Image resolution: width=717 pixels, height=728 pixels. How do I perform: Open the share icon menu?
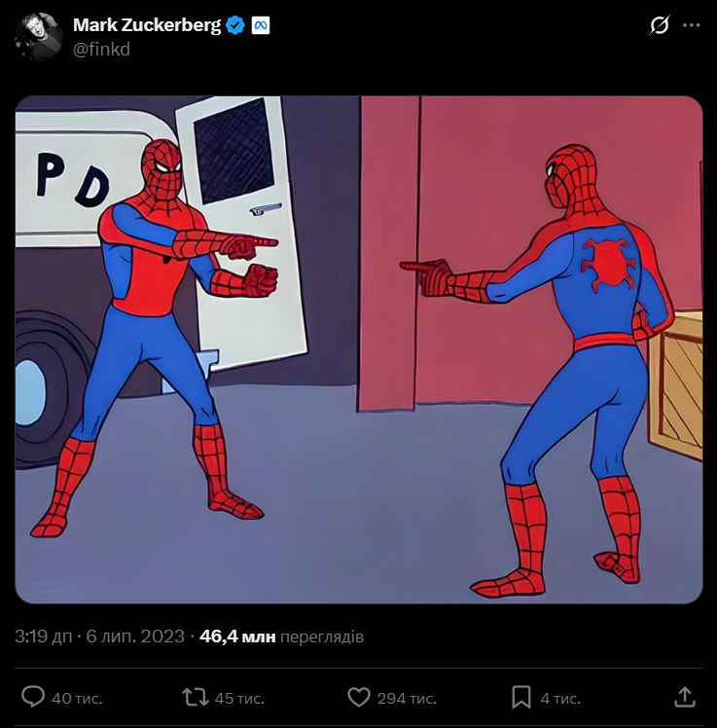coord(684,697)
